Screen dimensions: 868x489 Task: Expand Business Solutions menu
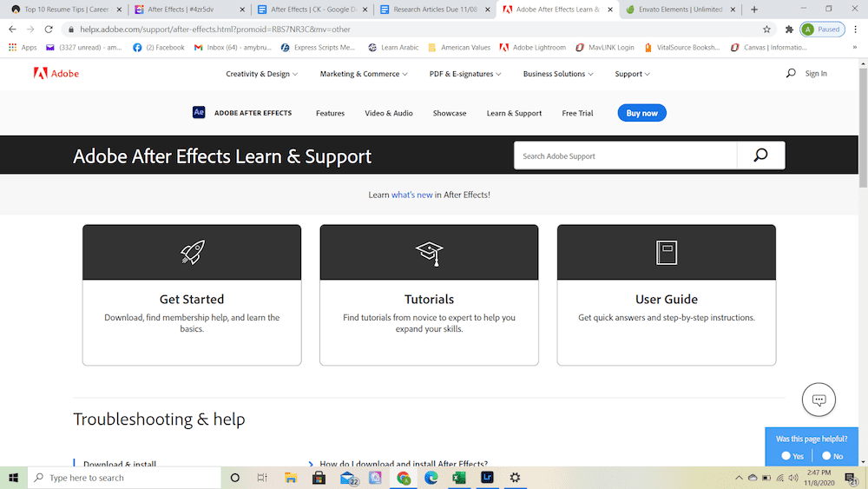558,74
